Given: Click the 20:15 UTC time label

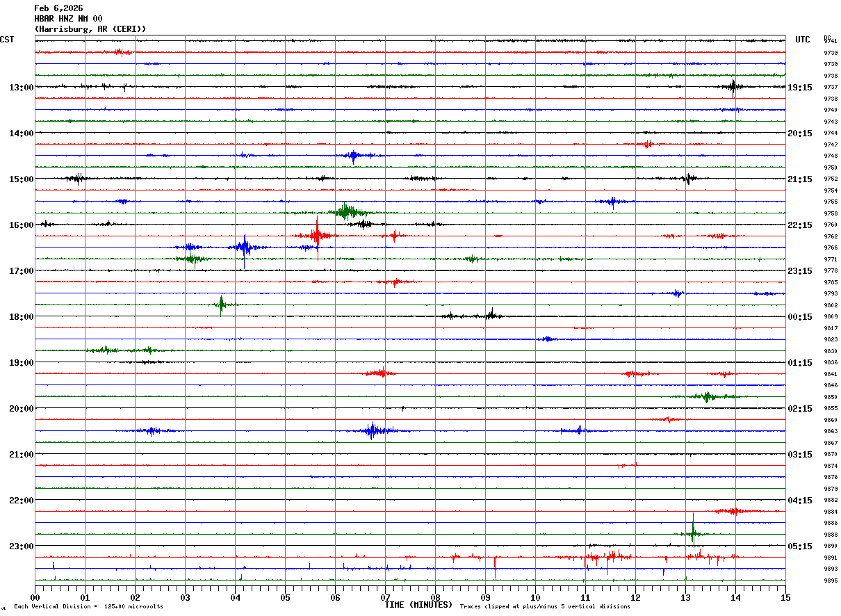Looking at the screenshot, I should [x=800, y=133].
